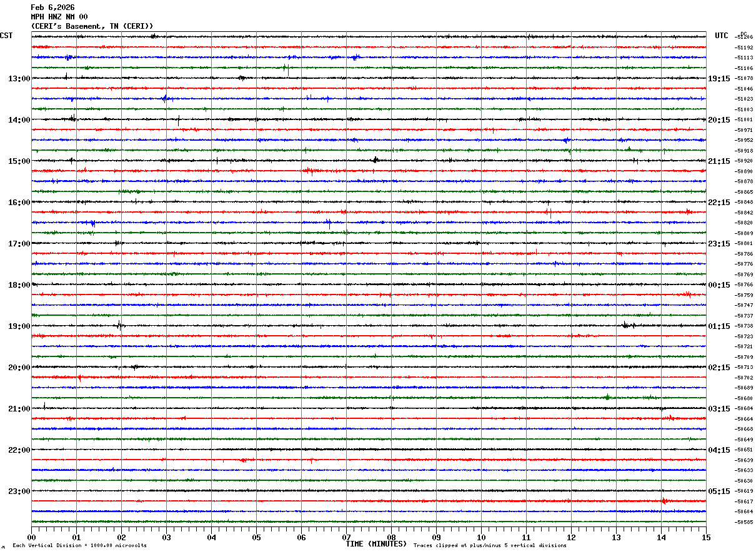The height and width of the screenshot is (554, 756).
Task: Click the 13:00 CST time label
Action: click(x=19, y=79)
